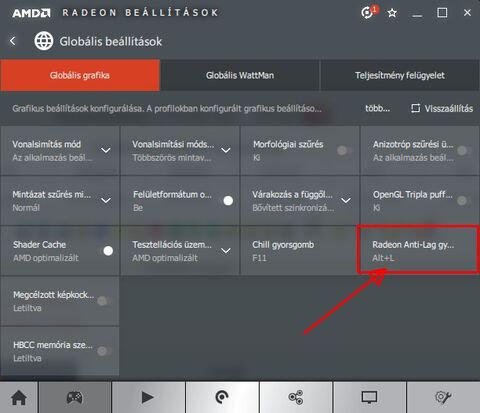Click the globe icon beside Globális beállítások
Image resolution: width=480 pixels, height=413 pixels.
tap(44, 41)
